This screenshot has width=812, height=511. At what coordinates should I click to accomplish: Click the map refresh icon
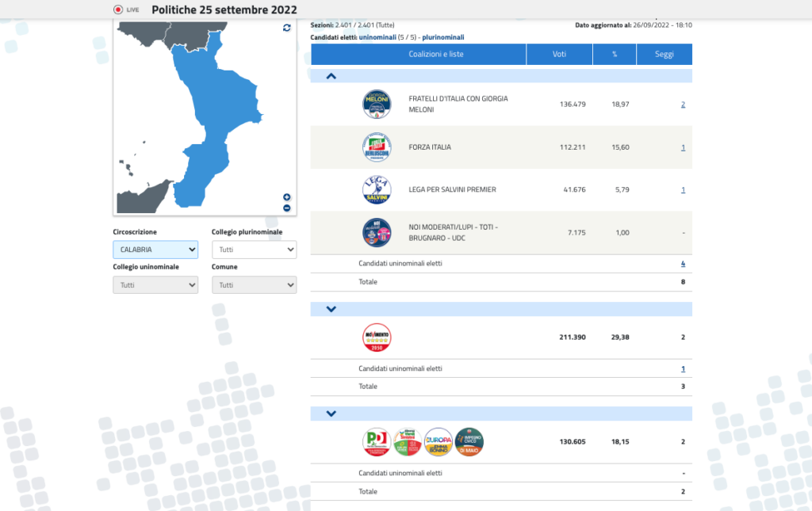[286, 28]
